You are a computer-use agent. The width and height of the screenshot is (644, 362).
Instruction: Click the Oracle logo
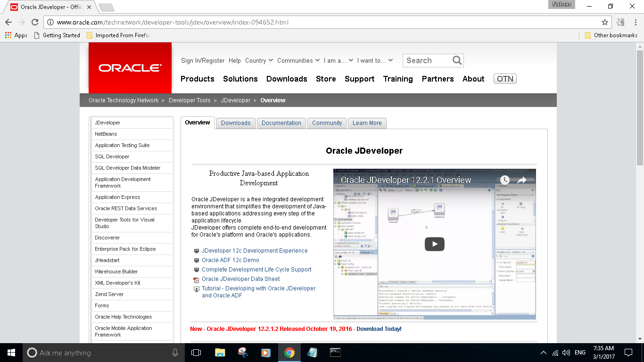[x=130, y=68]
